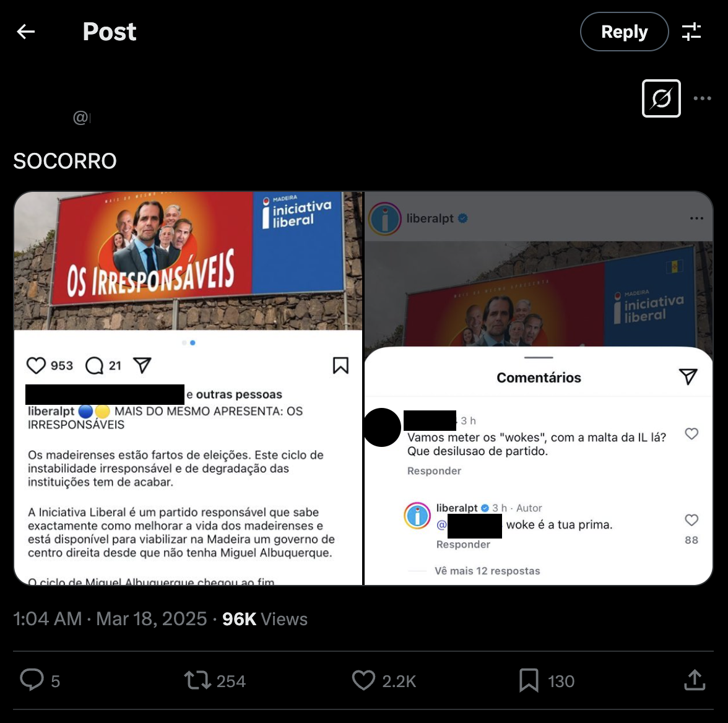Open the reply comments icon showing 5

40,680
